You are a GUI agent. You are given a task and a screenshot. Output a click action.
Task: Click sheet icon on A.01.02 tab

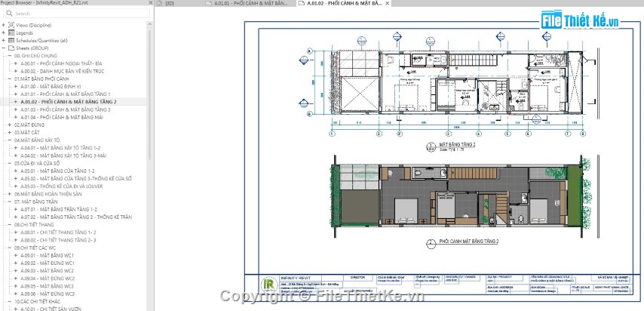(302, 3)
